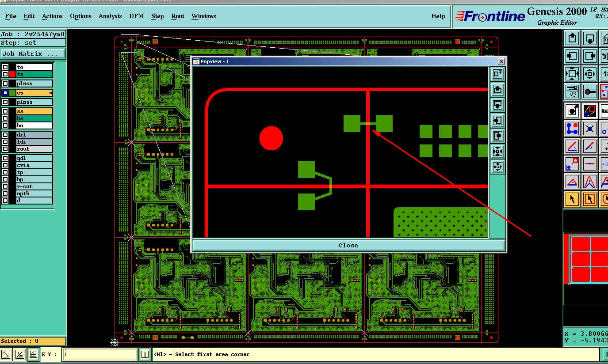Select the black circle with arrow tool
608x364 pixels.
coord(573,110)
